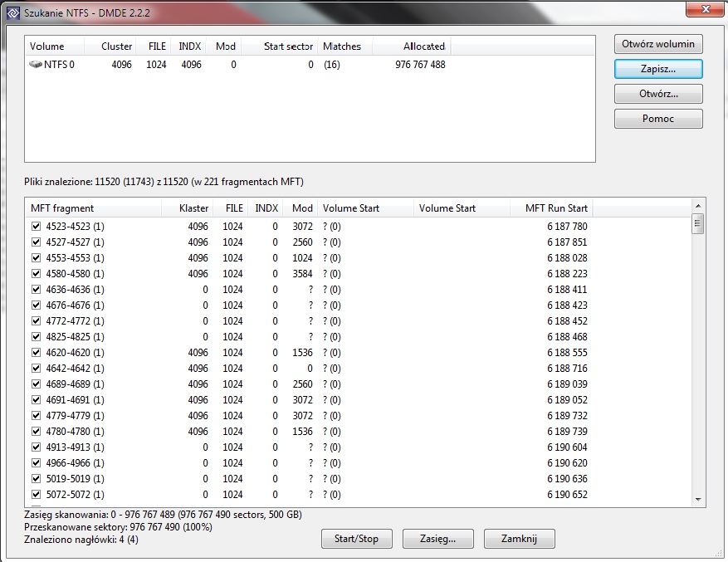Click the Otwórz wolumin button

point(658,44)
